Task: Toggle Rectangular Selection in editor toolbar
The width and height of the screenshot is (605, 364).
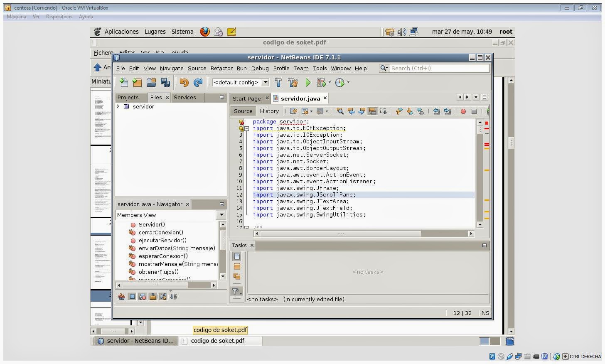Action: tap(383, 111)
